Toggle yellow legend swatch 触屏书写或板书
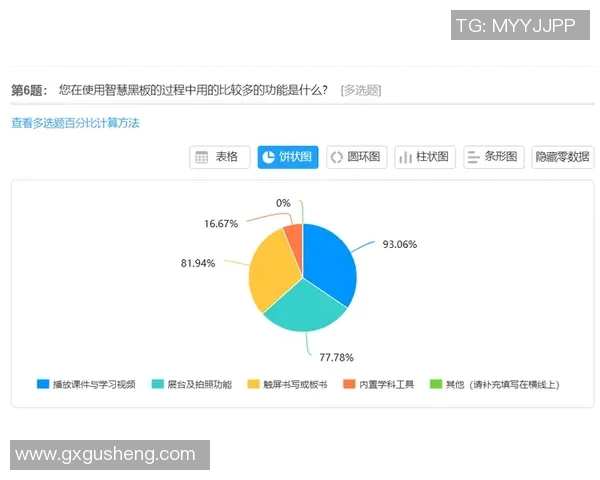This screenshot has width=600, height=480. (253, 384)
